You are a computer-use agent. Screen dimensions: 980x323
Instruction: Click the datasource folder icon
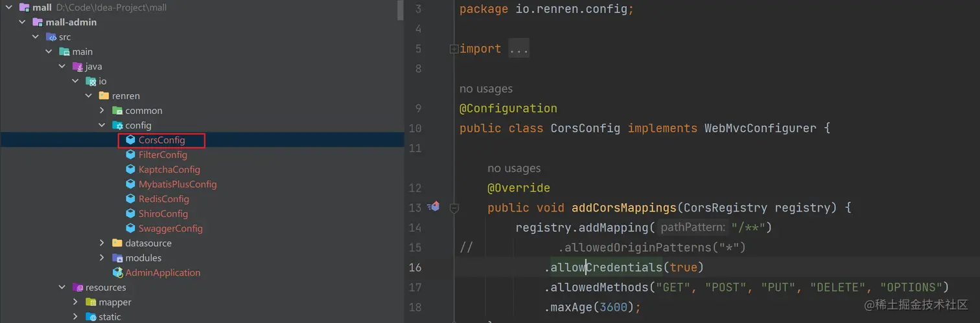click(x=117, y=243)
